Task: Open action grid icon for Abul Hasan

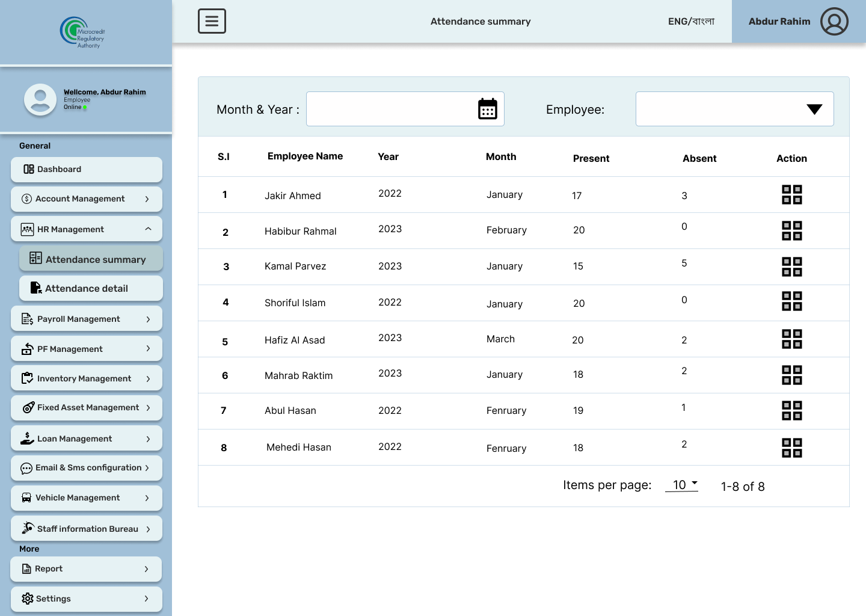Action: (x=791, y=410)
